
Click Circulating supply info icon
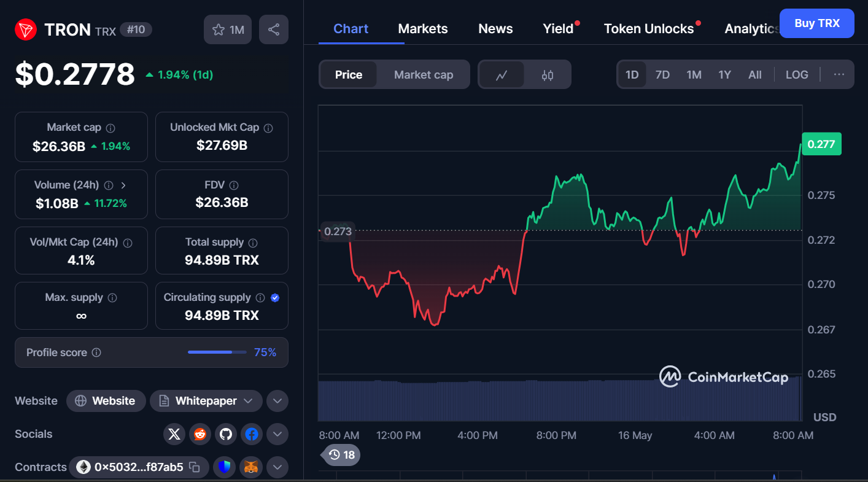(260, 298)
